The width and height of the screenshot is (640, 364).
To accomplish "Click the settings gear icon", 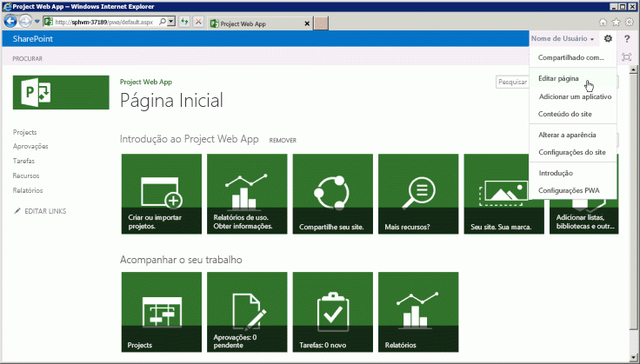I will pos(608,39).
